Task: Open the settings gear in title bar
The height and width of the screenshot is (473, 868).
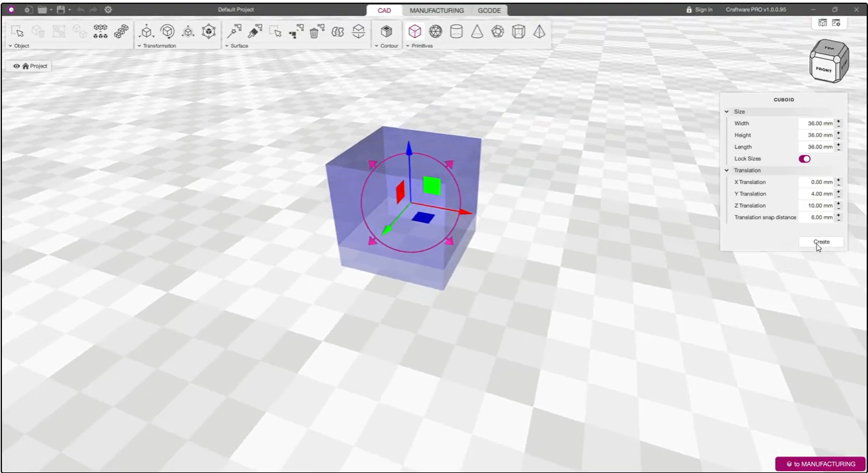Action: click(108, 10)
